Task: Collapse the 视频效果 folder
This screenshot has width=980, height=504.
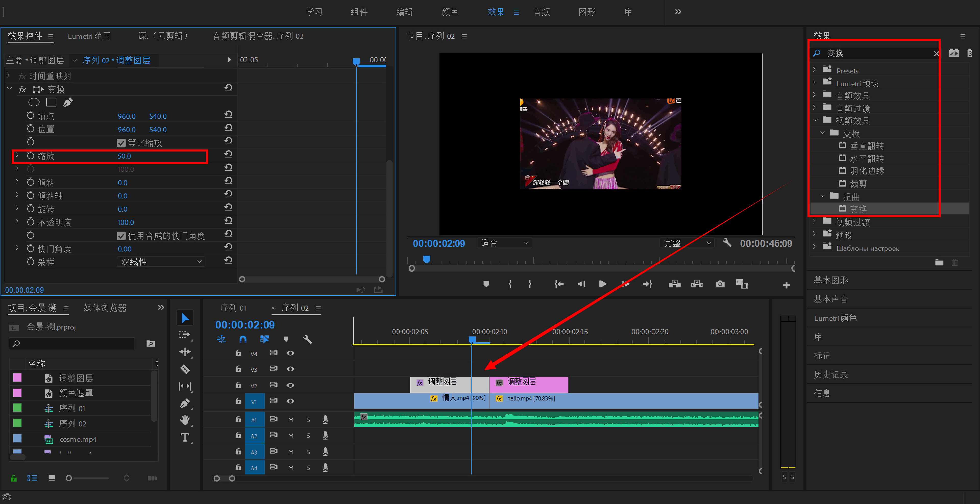Action: pyautogui.click(x=815, y=120)
